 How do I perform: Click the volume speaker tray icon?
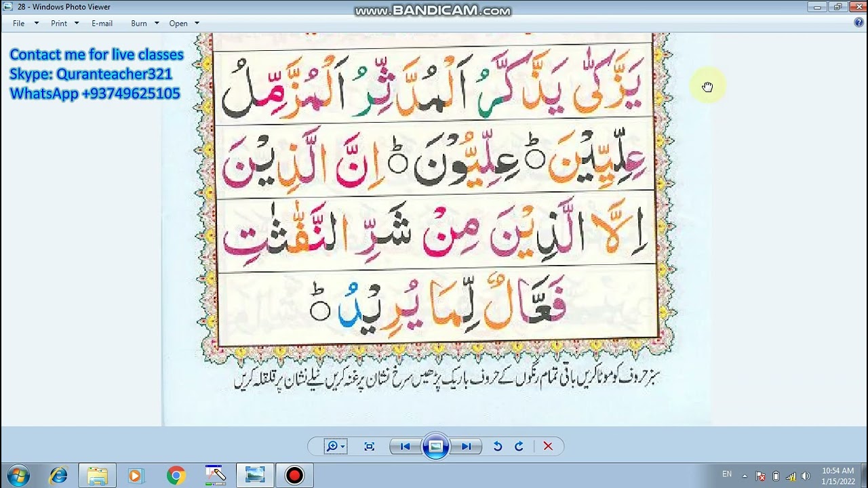pyautogui.click(x=806, y=476)
